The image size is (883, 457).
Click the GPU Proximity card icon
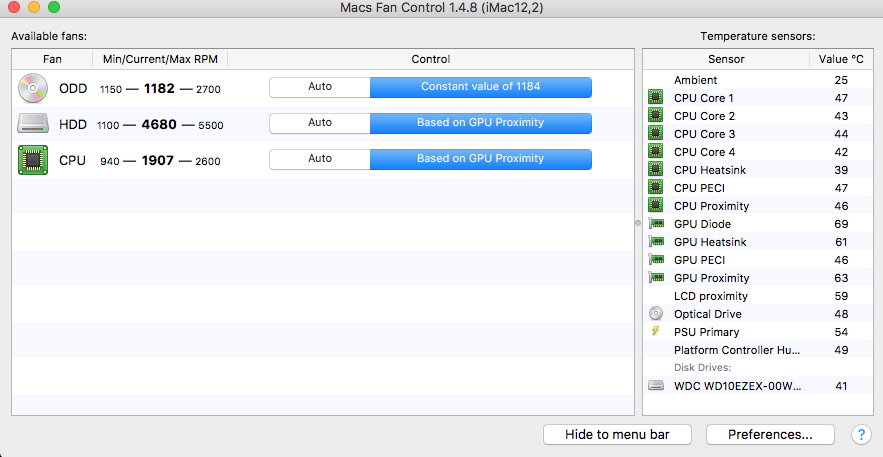click(x=655, y=277)
